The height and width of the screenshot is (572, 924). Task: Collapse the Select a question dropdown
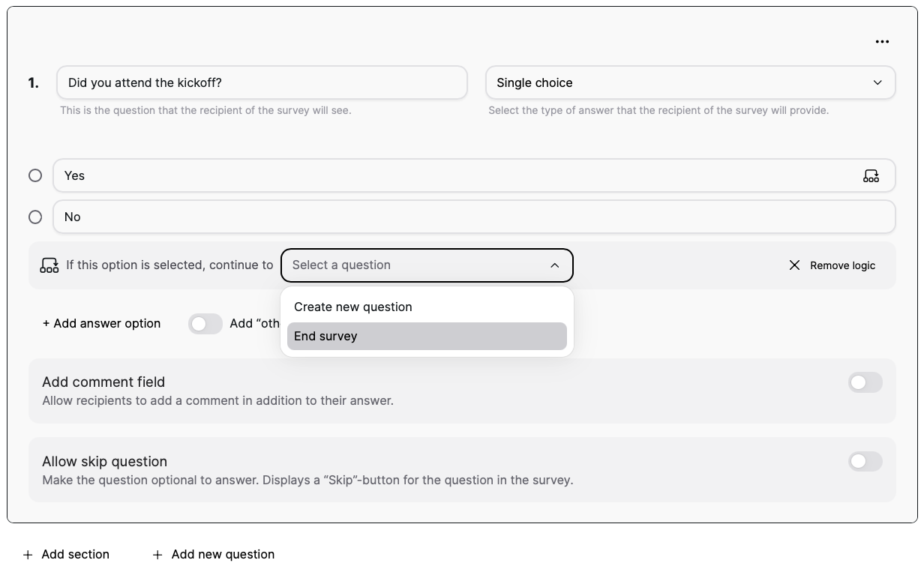point(554,265)
